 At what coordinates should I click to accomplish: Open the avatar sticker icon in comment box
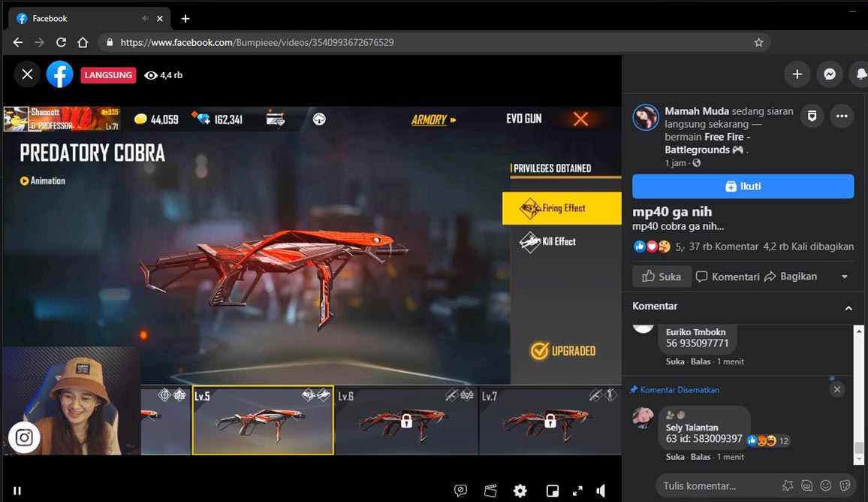point(788,486)
